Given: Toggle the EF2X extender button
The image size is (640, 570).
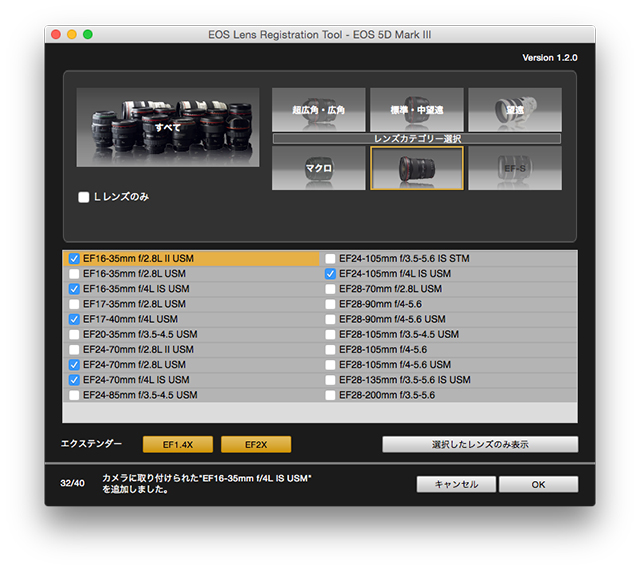Looking at the screenshot, I should (256, 444).
